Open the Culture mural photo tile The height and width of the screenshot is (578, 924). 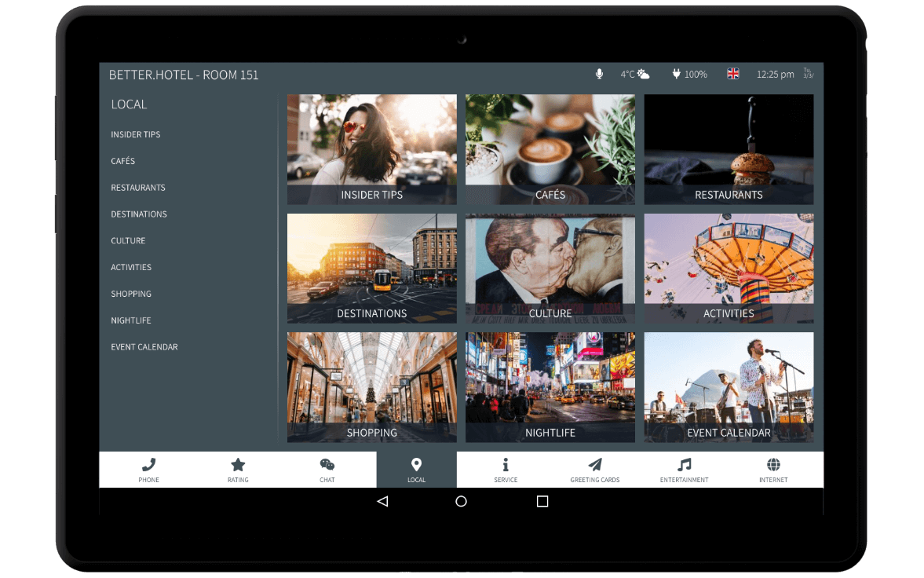click(550, 269)
